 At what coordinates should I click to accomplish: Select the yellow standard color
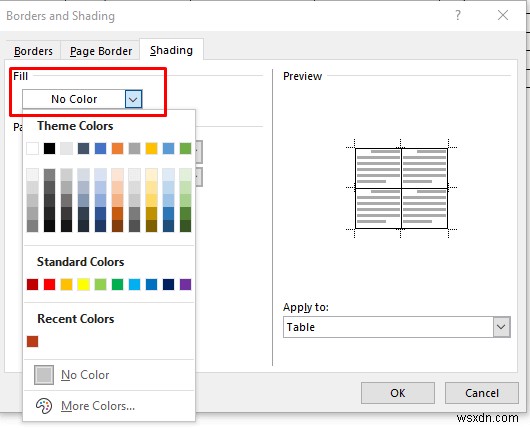(x=83, y=284)
